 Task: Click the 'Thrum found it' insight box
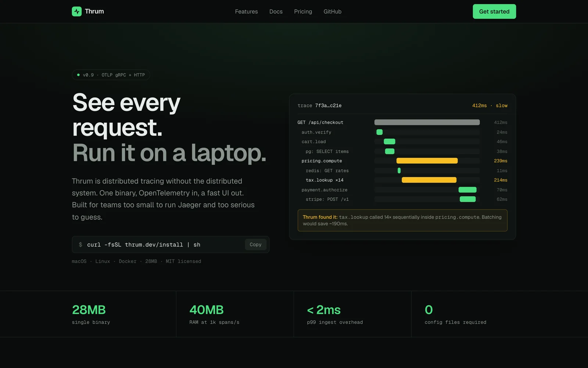coord(402,220)
